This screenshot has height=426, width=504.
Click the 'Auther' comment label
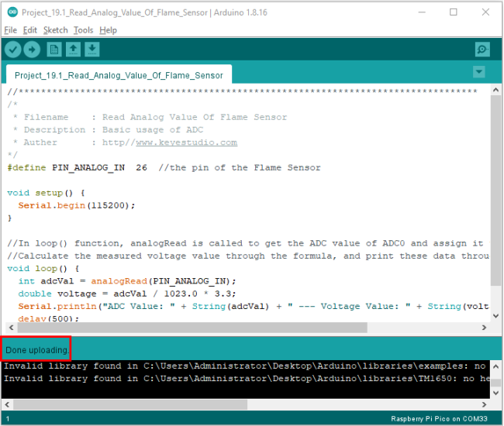pyautogui.click(x=40, y=143)
